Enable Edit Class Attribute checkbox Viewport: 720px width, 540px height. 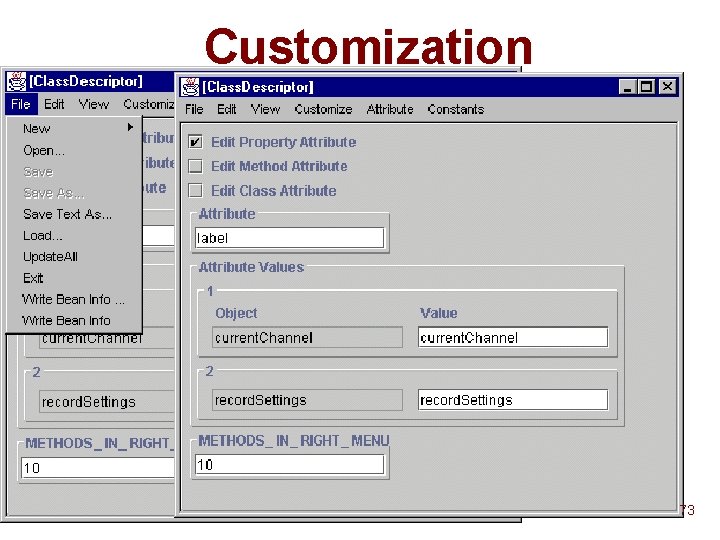[x=196, y=191]
